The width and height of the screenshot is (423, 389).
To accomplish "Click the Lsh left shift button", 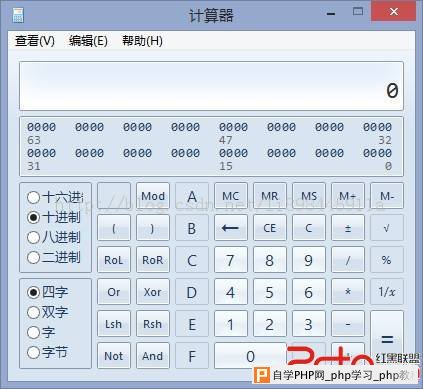I will coord(114,324).
